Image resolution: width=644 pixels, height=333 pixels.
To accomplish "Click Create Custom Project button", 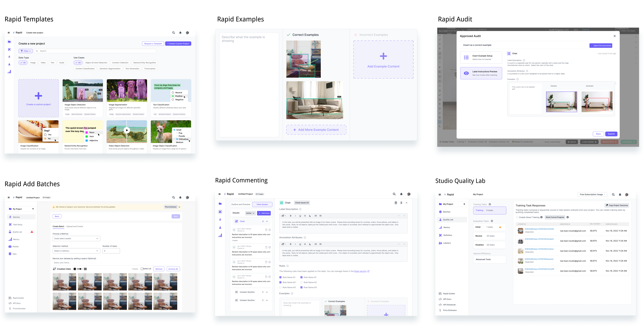I will click(178, 44).
